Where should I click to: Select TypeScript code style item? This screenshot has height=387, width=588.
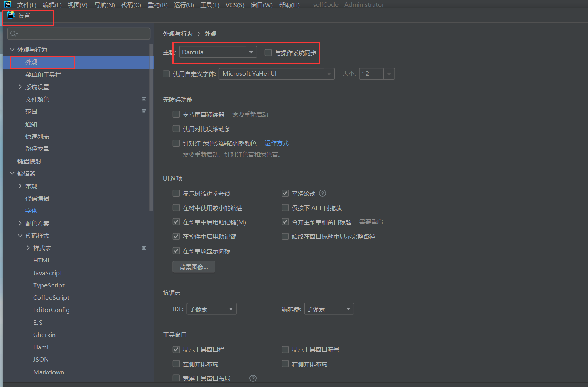coord(49,285)
